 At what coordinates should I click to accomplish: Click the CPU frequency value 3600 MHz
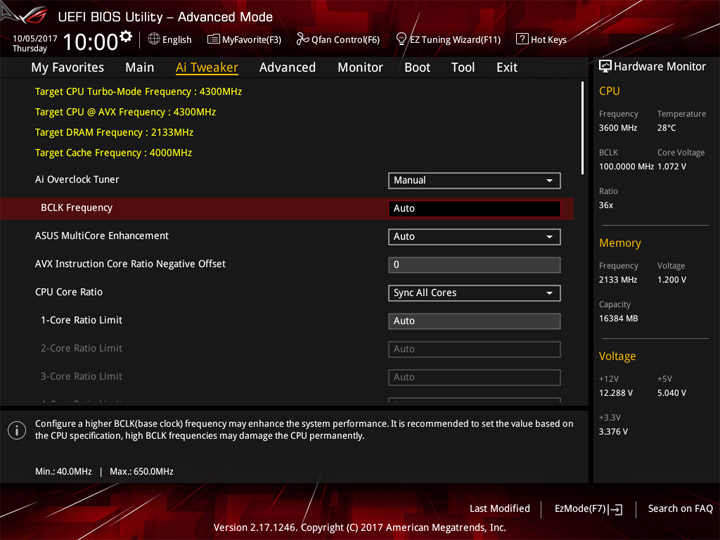pos(618,128)
